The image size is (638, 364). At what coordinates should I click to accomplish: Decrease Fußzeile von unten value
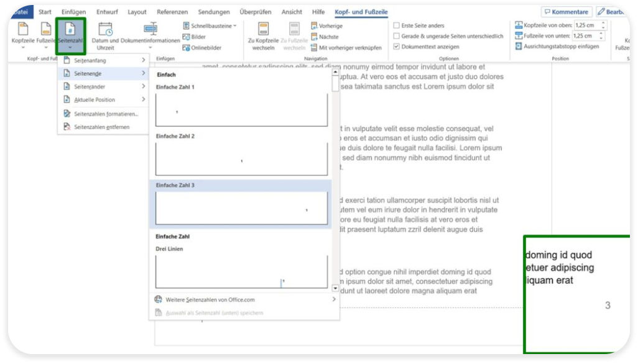(x=601, y=38)
